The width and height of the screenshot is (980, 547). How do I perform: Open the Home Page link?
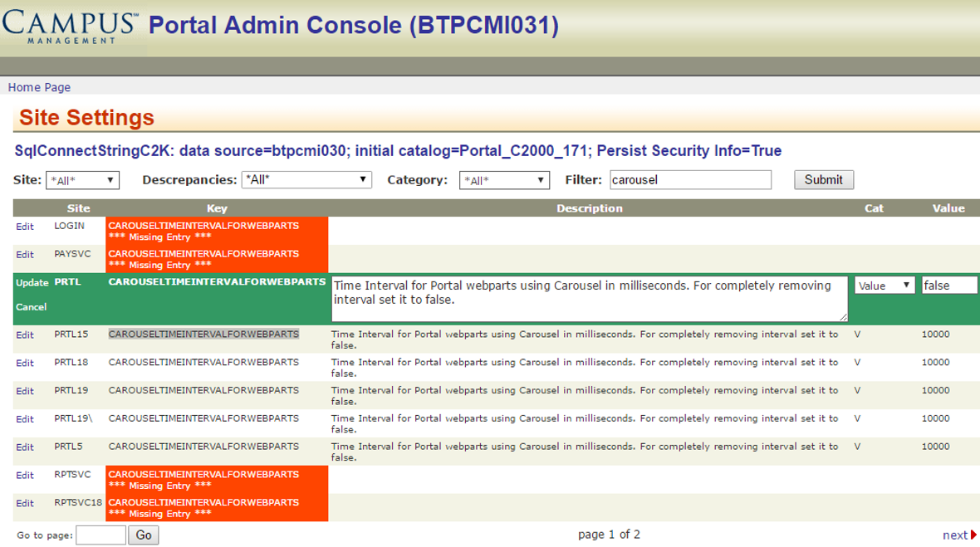[x=39, y=87]
